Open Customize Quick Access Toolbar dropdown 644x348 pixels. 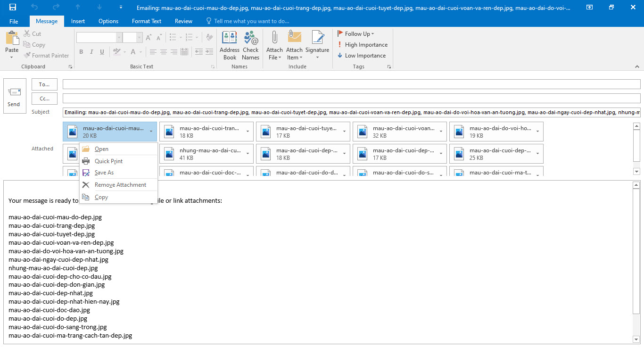(121, 7)
